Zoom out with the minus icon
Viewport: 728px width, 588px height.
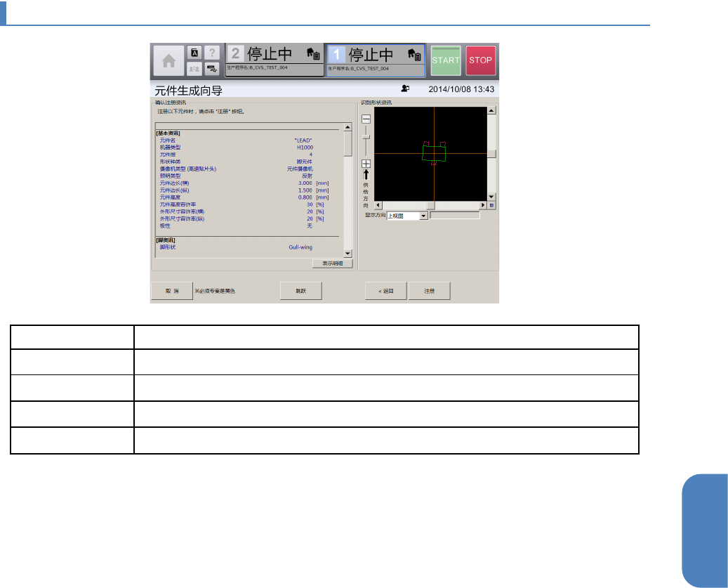pos(366,119)
